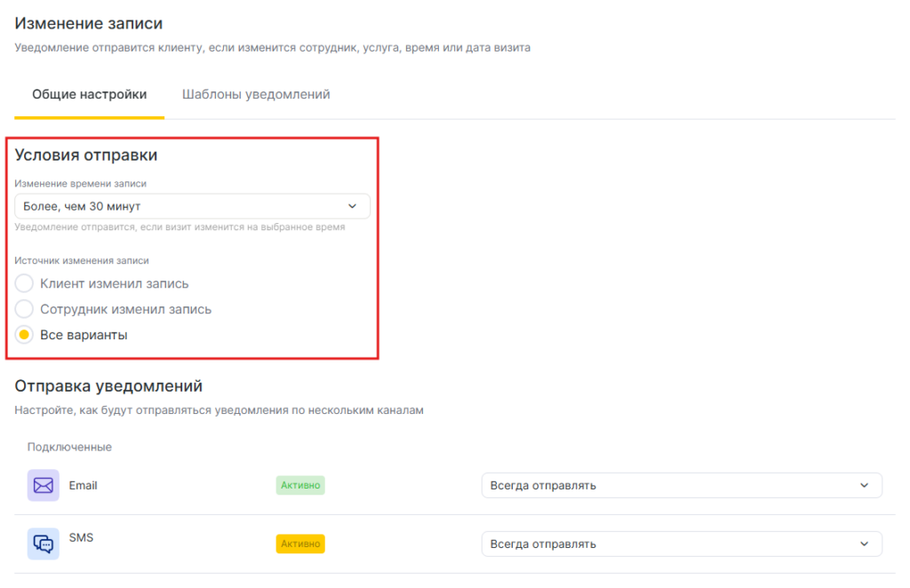
Task: Select the 'Все варианты' radio button
Action: tap(25, 335)
